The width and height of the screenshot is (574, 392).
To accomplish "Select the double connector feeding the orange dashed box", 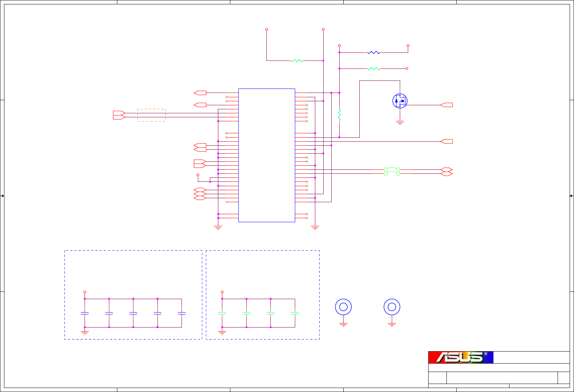I will (119, 115).
